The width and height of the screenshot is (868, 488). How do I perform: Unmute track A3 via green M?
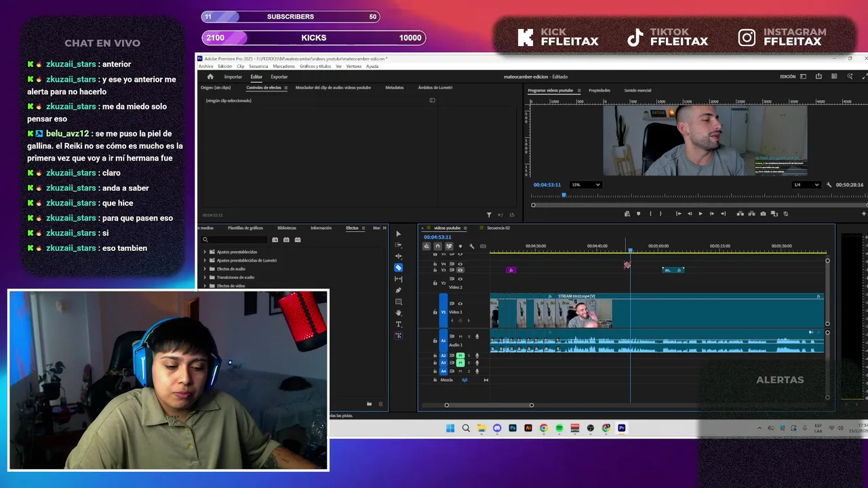click(460, 363)
